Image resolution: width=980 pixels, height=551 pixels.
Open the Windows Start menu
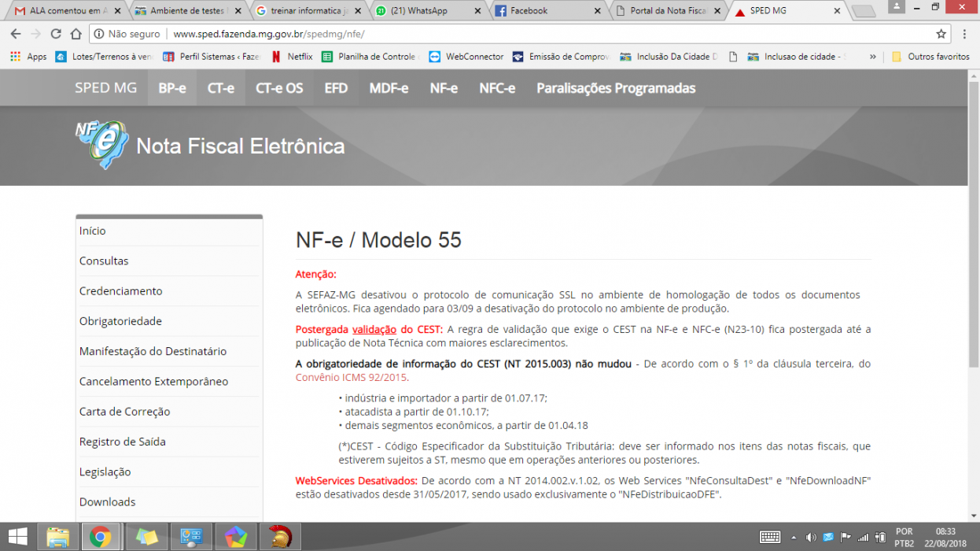[17, 537]
